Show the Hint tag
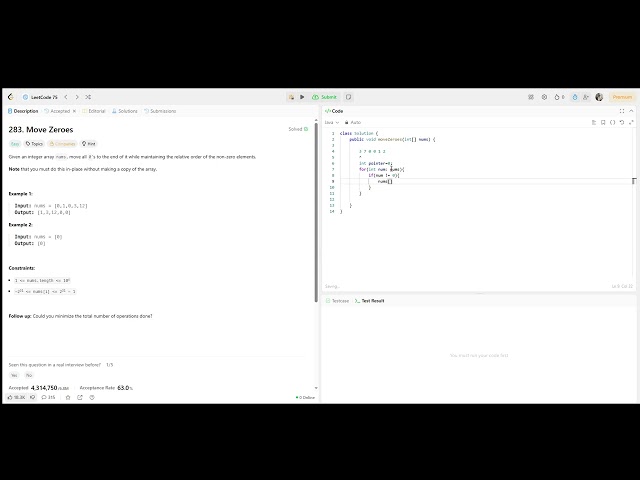Viewport: 640px width, 480px height. (x=89, y=144)
